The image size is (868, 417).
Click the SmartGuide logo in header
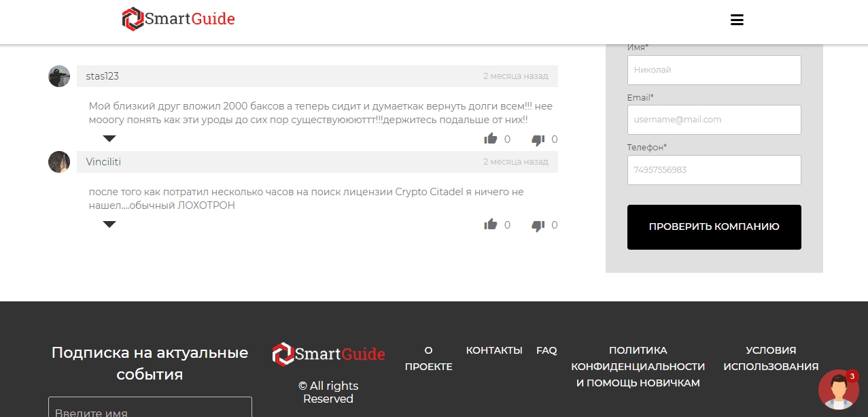coord(179,19)
